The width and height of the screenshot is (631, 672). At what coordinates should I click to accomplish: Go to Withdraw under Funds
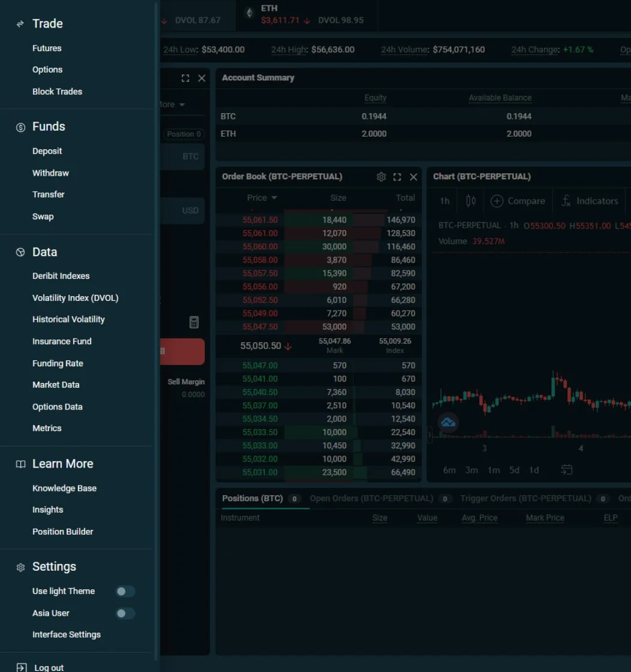point(50,173)
